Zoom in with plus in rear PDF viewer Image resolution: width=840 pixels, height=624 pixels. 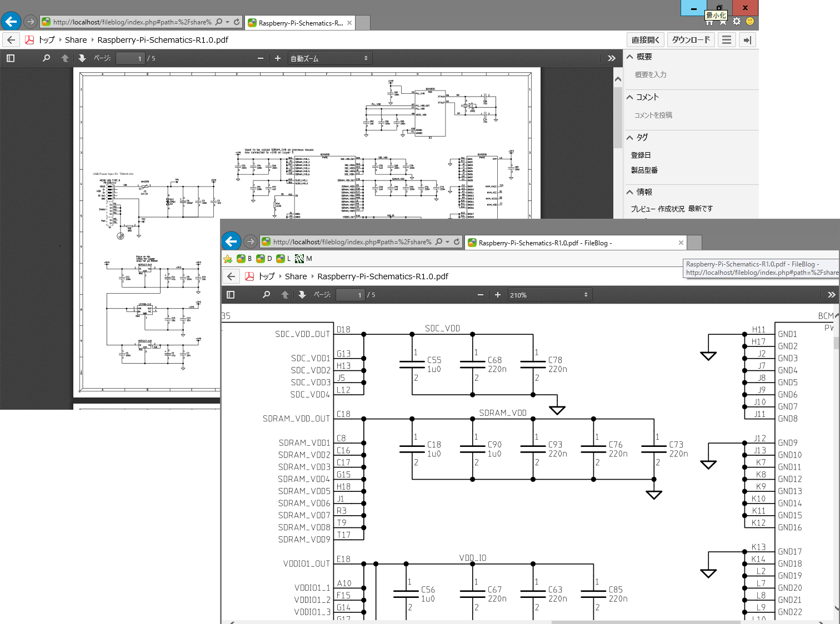(x=278, y=58)
